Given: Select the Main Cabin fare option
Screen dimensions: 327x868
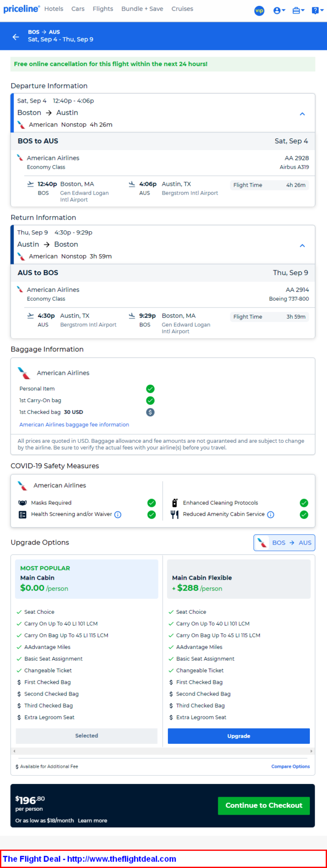Looking at the screenshot, I should click(x=86, y=579).
